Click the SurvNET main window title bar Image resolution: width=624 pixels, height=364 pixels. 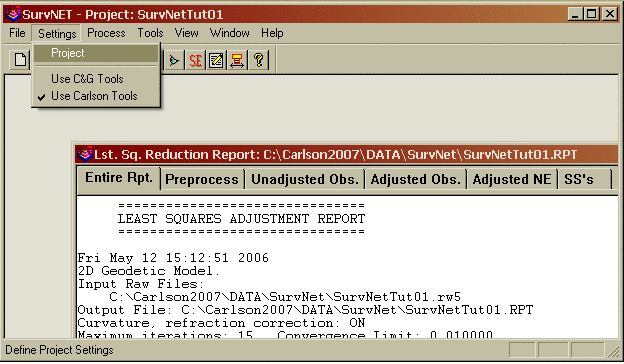tap(310, 14)
